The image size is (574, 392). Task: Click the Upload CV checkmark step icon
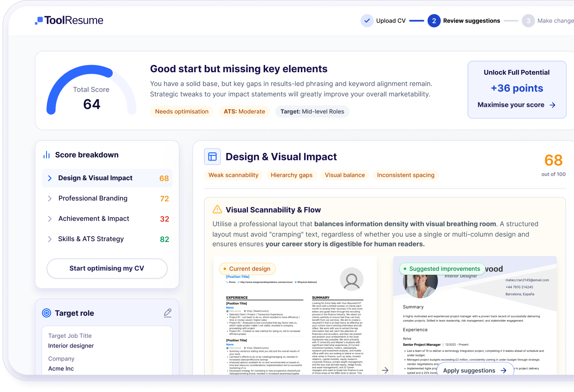367,20
